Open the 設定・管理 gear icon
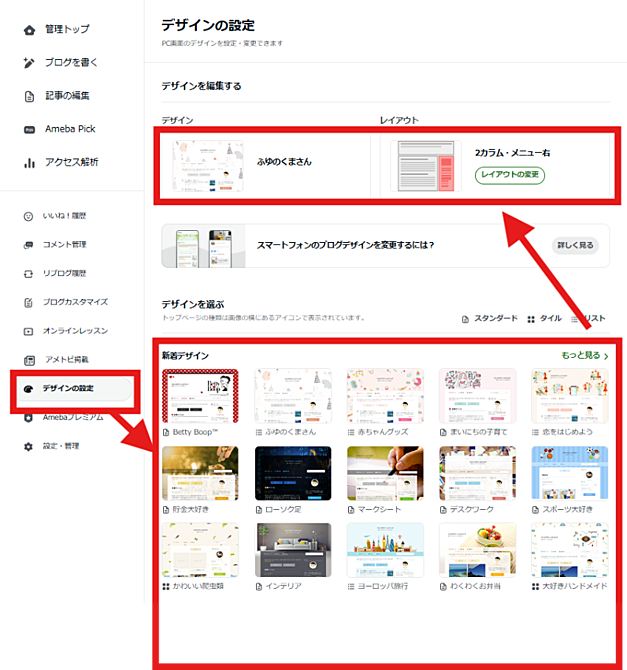 point(29,446)
